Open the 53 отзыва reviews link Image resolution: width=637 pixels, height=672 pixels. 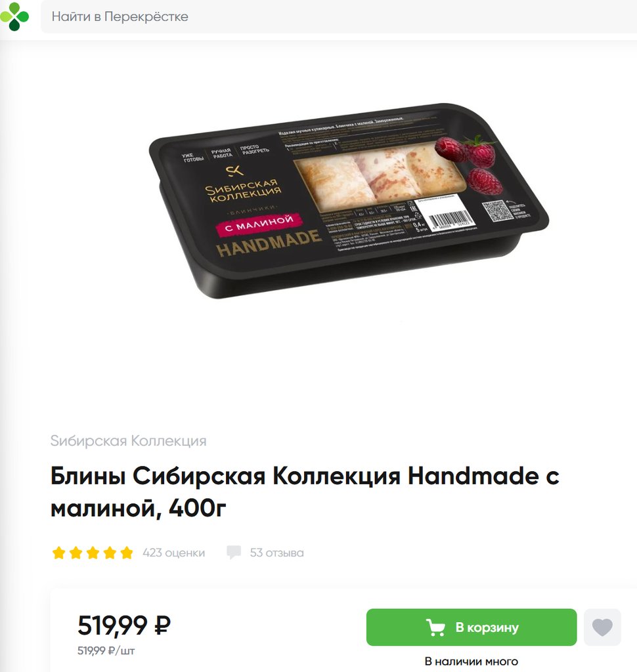click(276, 553)
